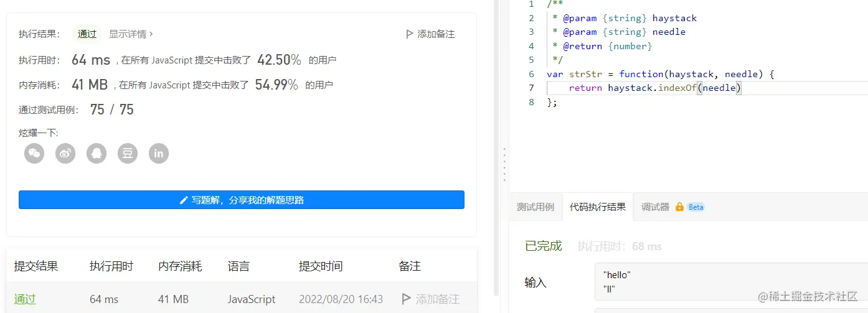Click JavaScript in the submission row
868x313 pixels.
tap(252, 299)
